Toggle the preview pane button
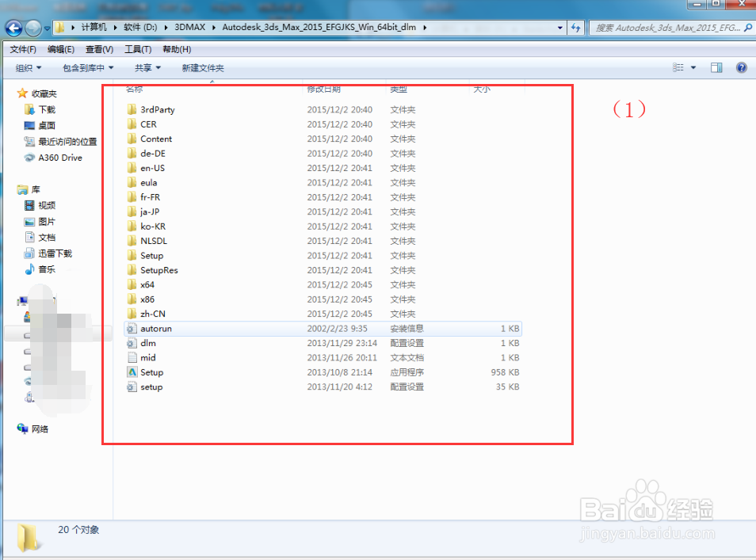The image size is (756, 560). point(716,67)
